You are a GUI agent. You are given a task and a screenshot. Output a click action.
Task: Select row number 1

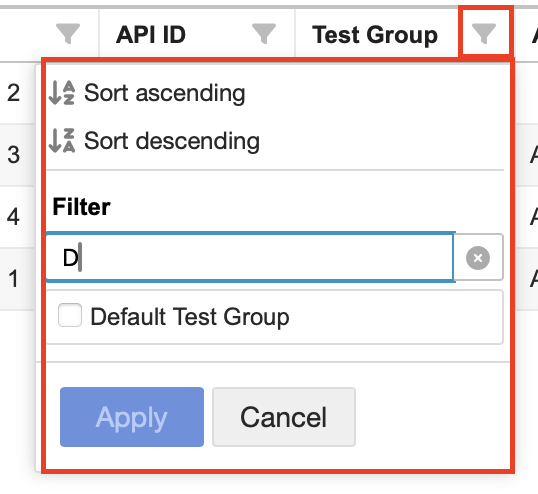[x=13, y=279]
